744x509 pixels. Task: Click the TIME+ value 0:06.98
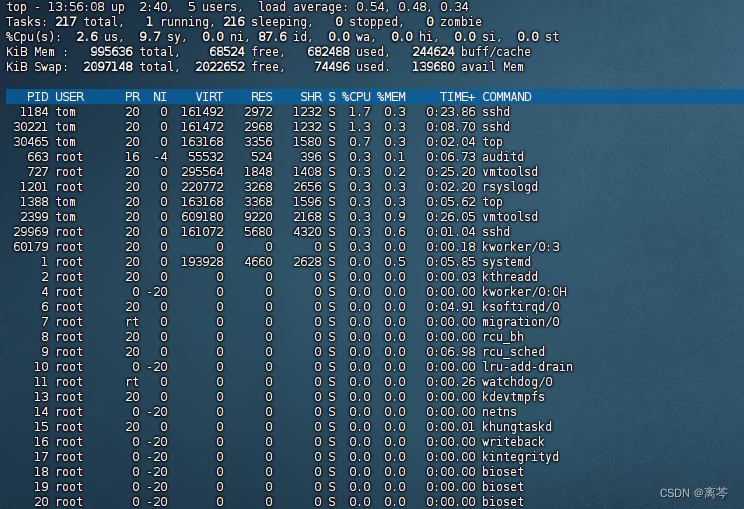coord(451,352)
